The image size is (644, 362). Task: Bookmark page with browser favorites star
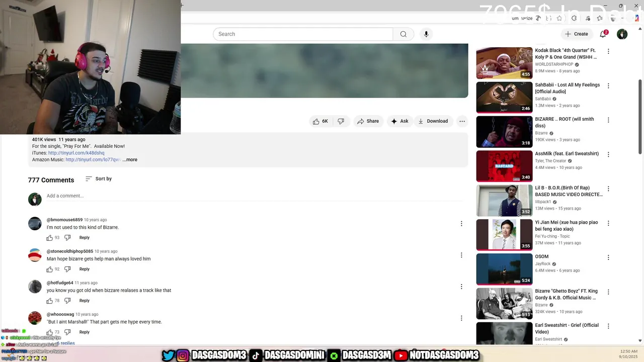(x=559, y=18)
